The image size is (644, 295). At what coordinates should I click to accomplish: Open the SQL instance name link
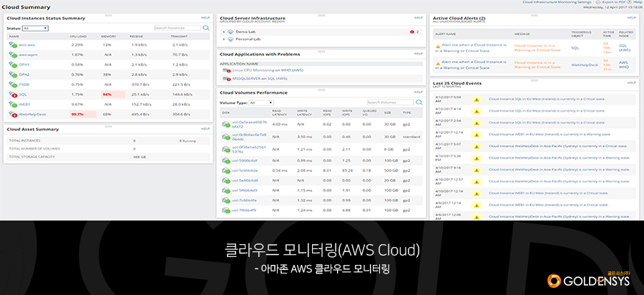coord(23,95)
